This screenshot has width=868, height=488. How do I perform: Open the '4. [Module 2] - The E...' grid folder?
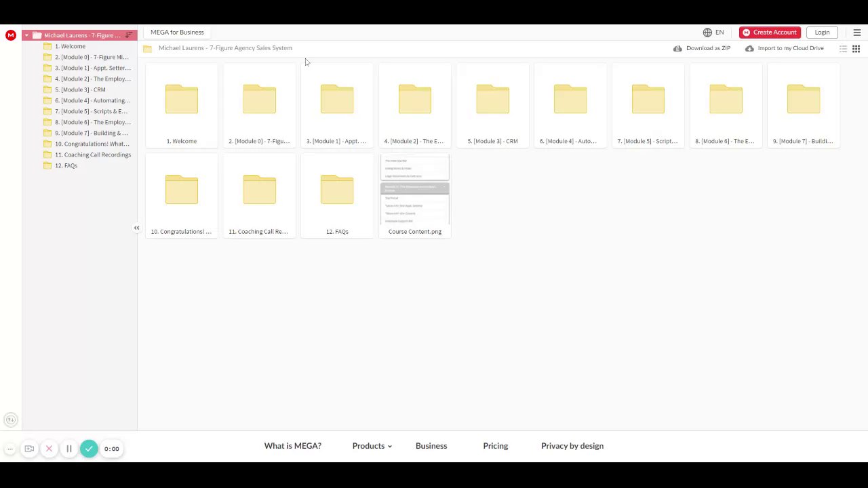(414, 106)
